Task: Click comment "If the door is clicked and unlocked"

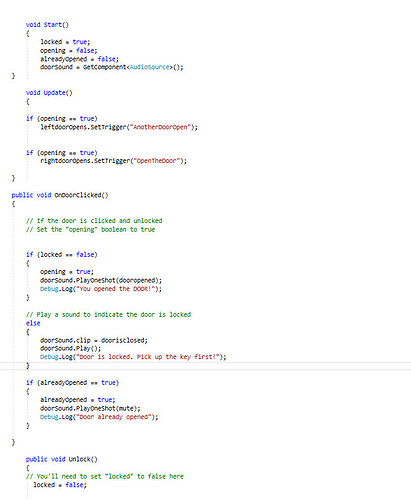Action: tap(94, 221)
